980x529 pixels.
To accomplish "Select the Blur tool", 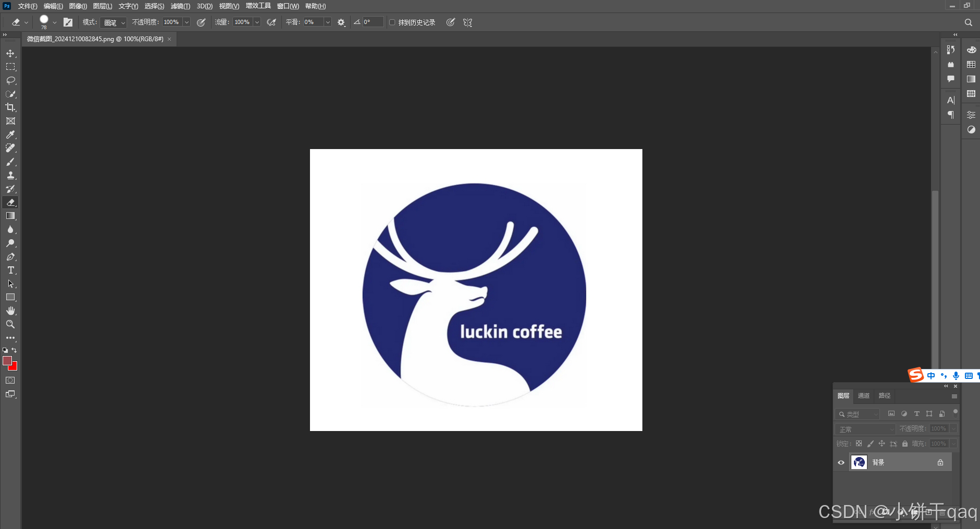I will point(10,229).
